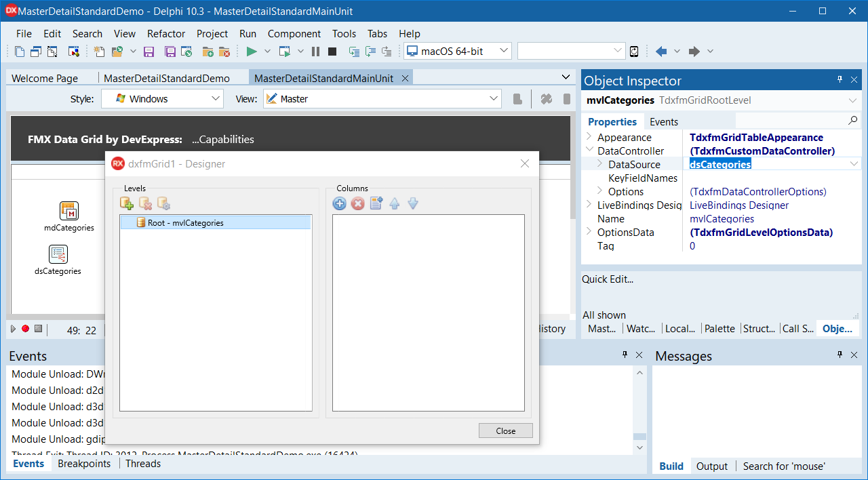Click the Trace Into icon
868x480 pixels.
coord(354,52)
